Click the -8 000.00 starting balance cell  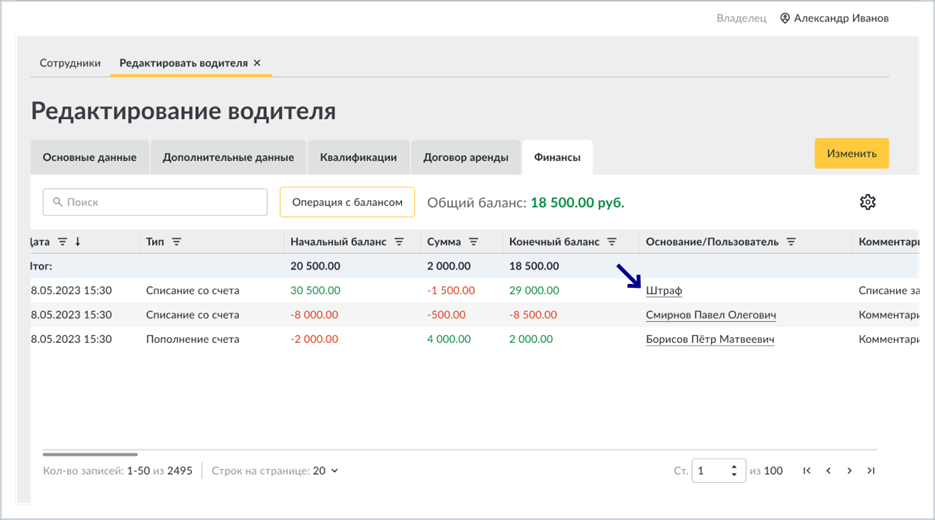[x=314, y=315]
